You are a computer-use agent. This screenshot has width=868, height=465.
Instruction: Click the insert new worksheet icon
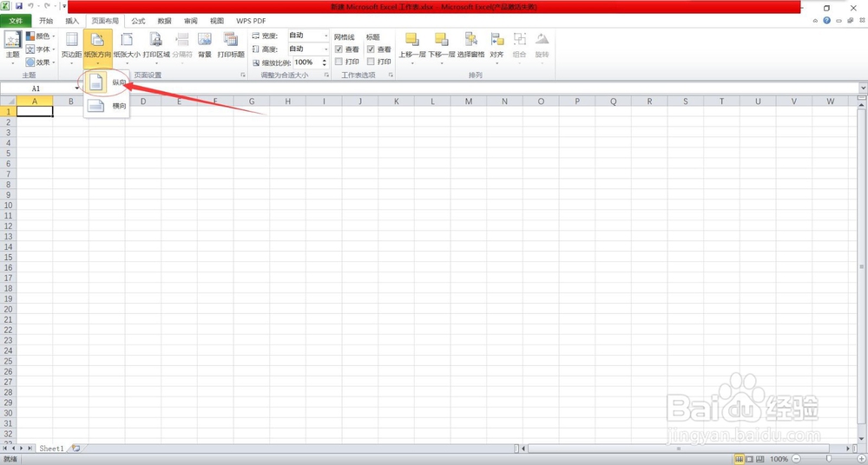point(76,449)
